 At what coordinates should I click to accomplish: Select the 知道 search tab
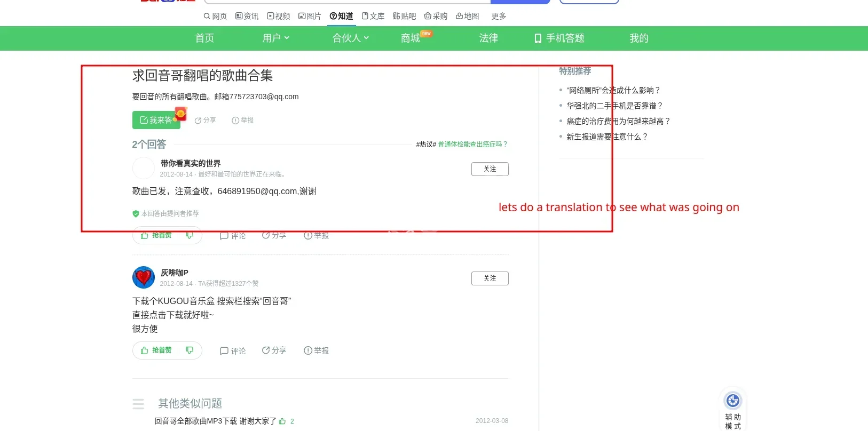341,16
